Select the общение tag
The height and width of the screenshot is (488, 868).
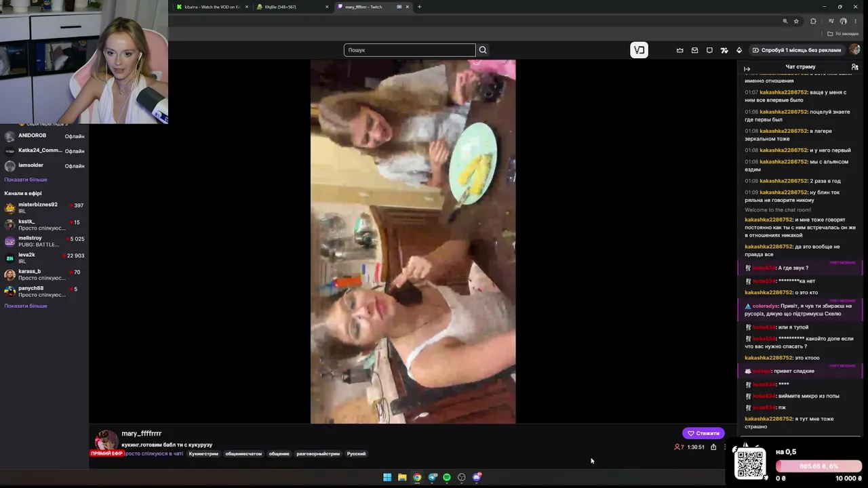[279, 453]
